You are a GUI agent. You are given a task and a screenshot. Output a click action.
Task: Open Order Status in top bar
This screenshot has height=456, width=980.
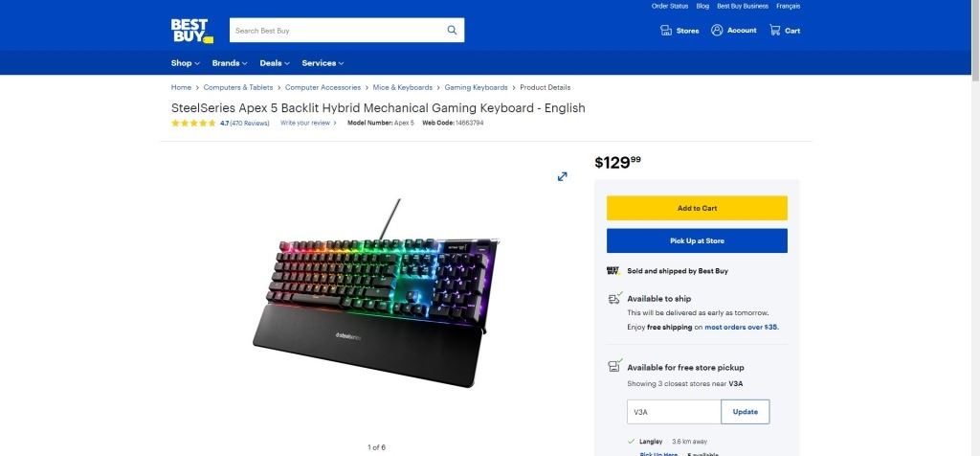669,7
